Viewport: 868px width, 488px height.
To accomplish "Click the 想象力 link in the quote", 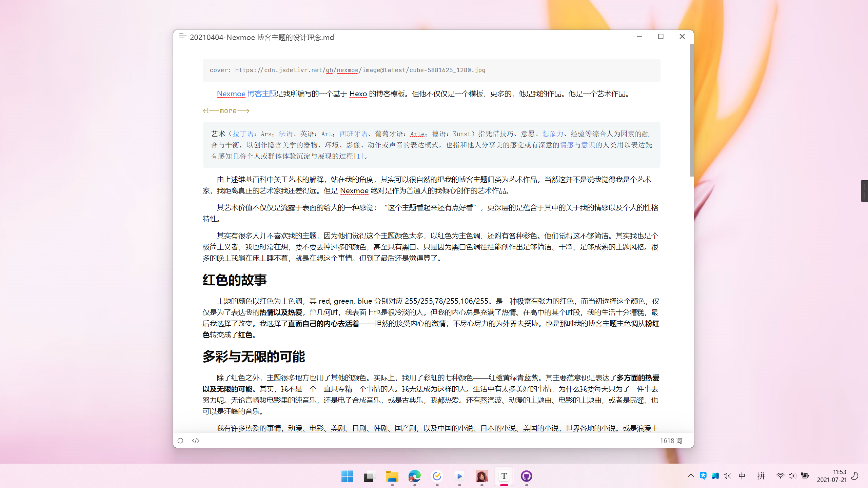I will (553, 134).
